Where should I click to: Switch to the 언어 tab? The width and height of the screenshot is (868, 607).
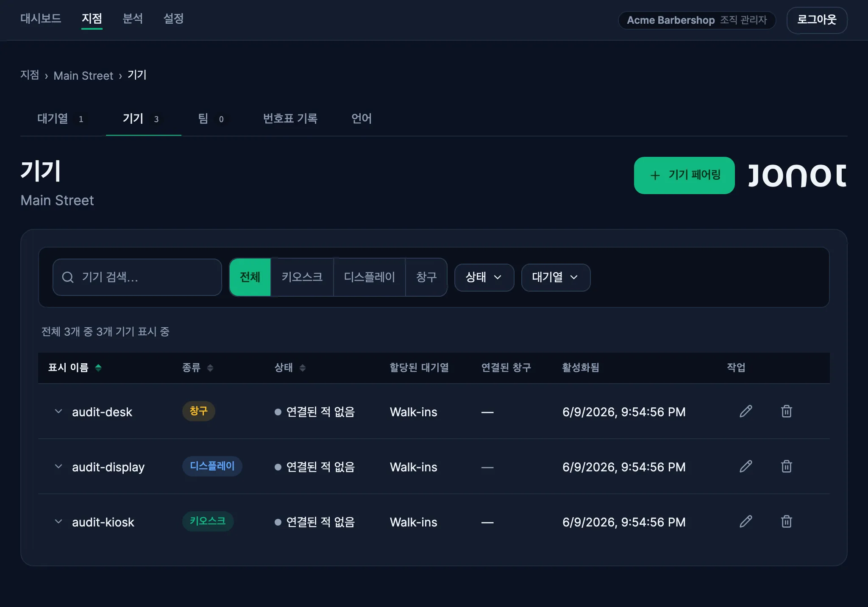click(362, 119)
